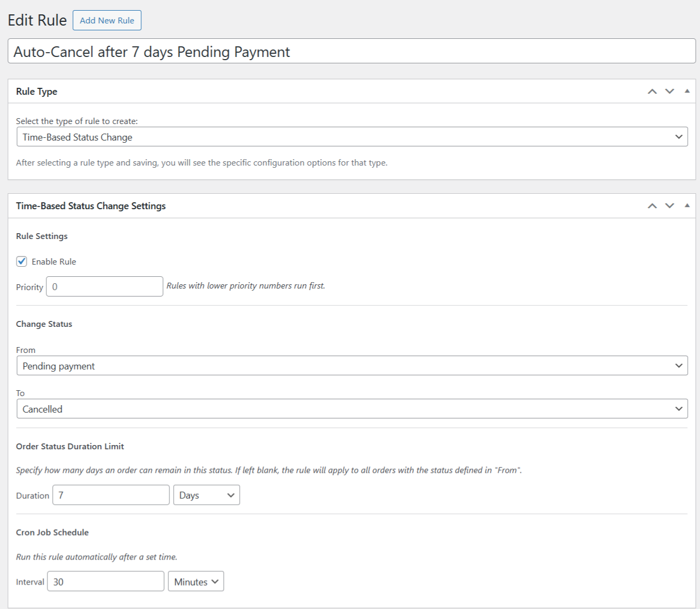Click Time-Based Status Change Settings heading
700x609 pixels.
point(91,206)
